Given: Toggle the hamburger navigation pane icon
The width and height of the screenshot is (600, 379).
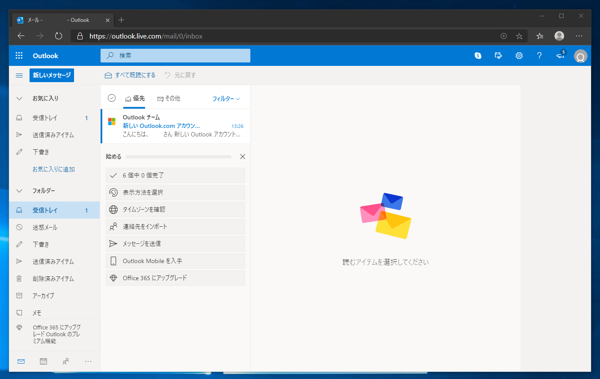Looking at the screenshot, I should [x=19, y=75].
